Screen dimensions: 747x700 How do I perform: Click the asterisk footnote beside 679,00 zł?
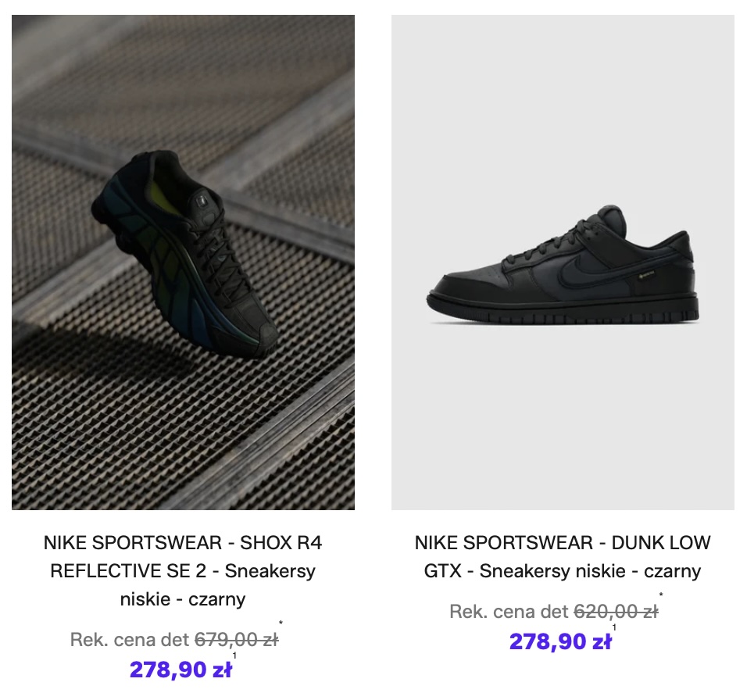[x=281, y=623]
